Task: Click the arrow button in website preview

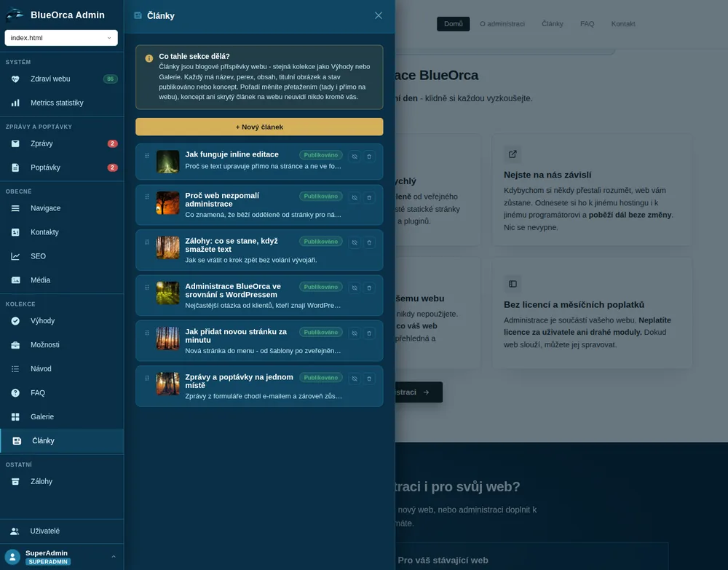Action: click(x=419, y=392)
